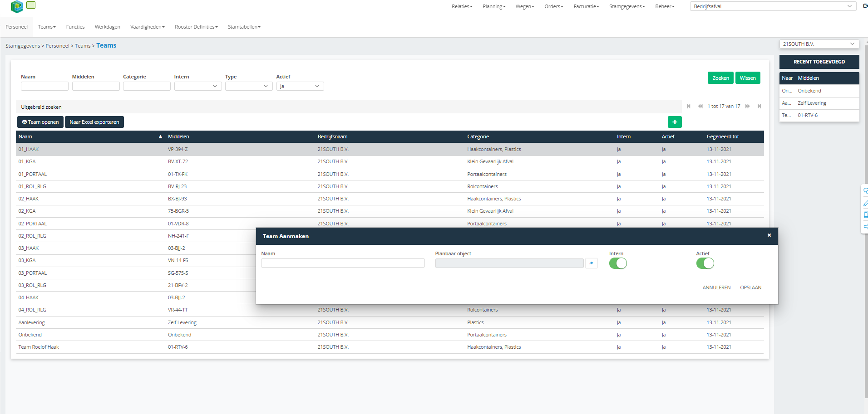
Task: Open the chat bubbles side icon
Action: pyautogui.click(x=866, y=191)
